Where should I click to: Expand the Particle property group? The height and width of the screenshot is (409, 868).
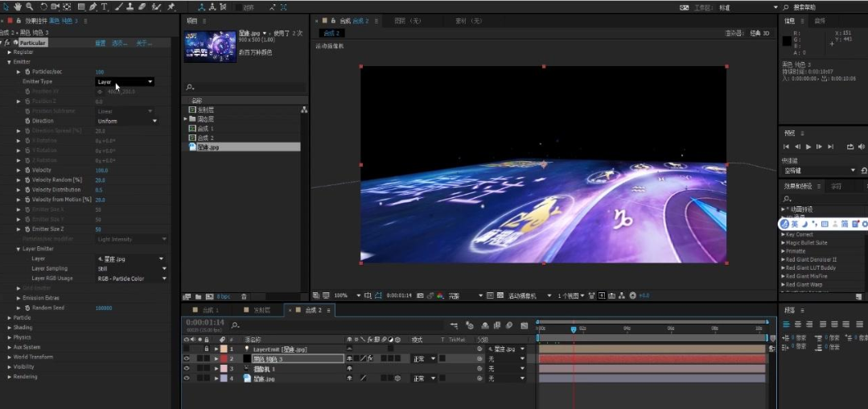tap(9, 317)
